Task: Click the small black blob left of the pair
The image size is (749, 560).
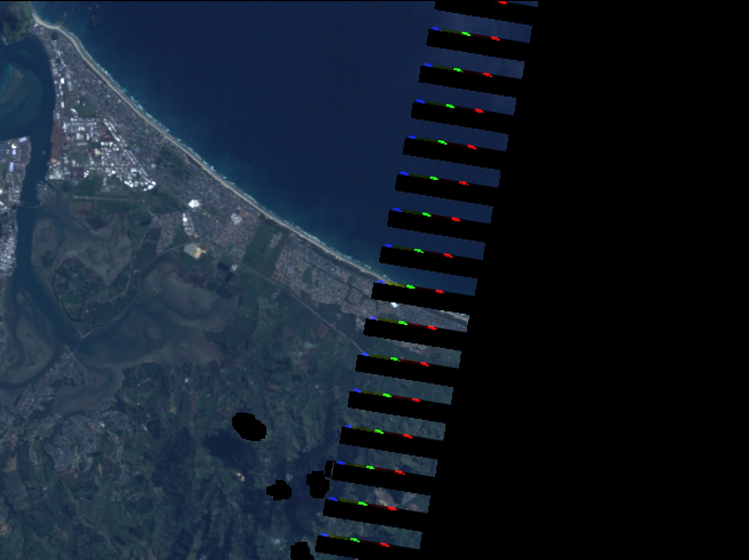Action: point(279,490)
